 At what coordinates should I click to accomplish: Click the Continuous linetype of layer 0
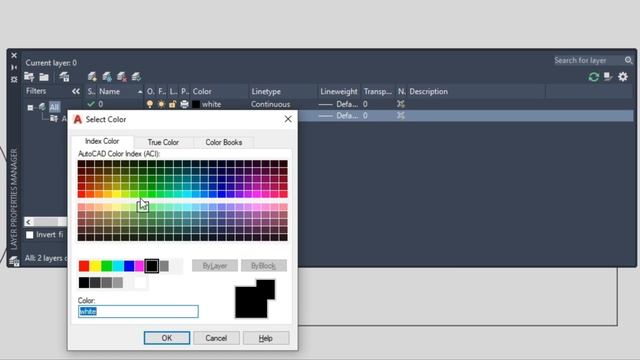click(271, 104)
